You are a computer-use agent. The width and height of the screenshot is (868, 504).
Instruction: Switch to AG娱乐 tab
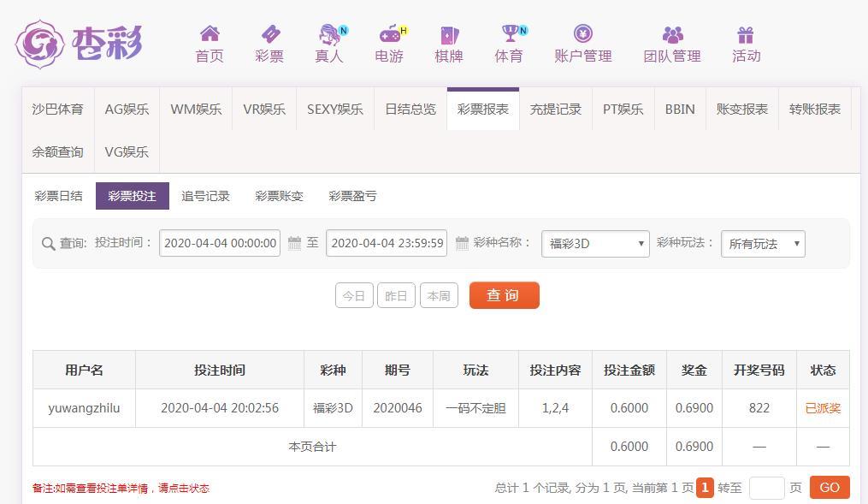(127, 110)
